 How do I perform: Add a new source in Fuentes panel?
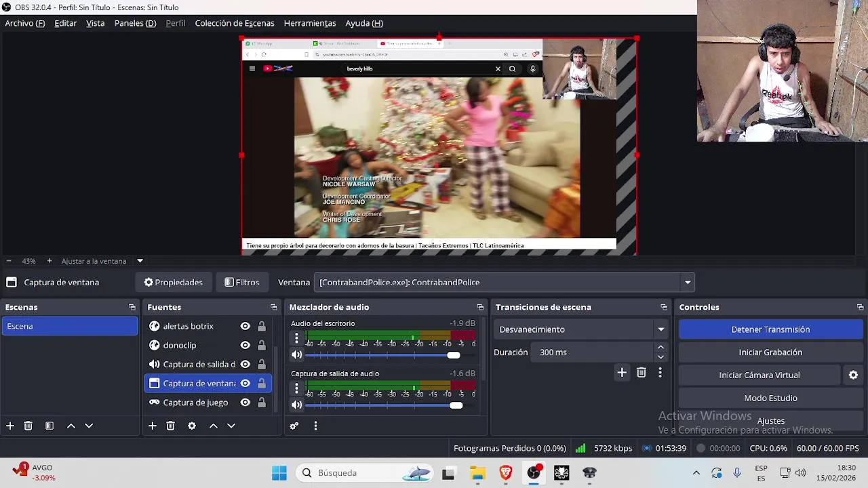(153, 426)
